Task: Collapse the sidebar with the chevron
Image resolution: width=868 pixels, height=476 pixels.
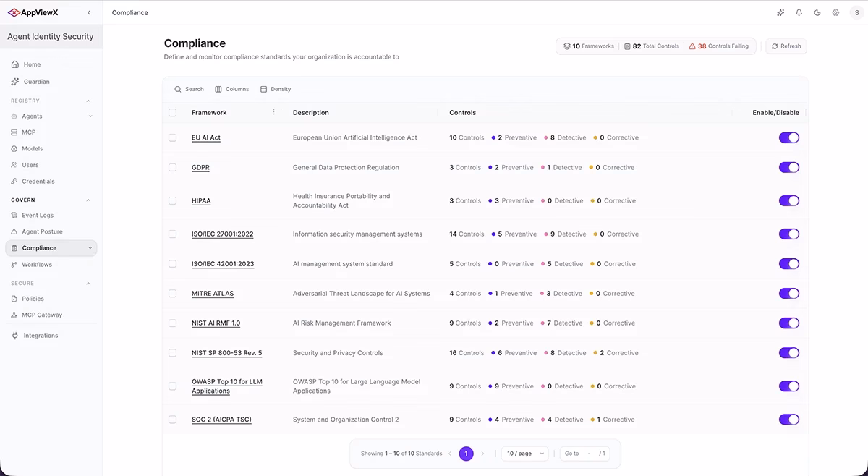Action: coord(89,12)
